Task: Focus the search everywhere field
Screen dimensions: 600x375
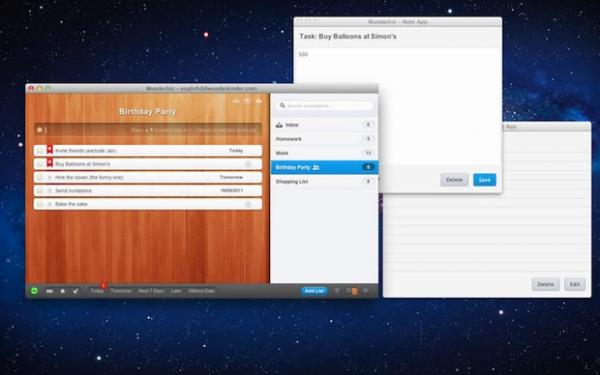Action: coord(325,105)
